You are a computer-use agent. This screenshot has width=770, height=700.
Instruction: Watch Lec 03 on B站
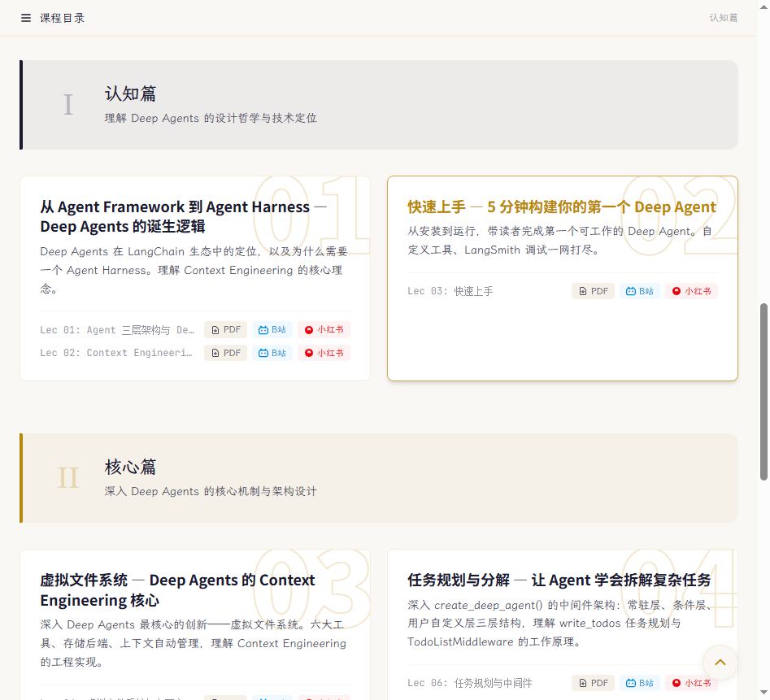click(x=639, y=291)
